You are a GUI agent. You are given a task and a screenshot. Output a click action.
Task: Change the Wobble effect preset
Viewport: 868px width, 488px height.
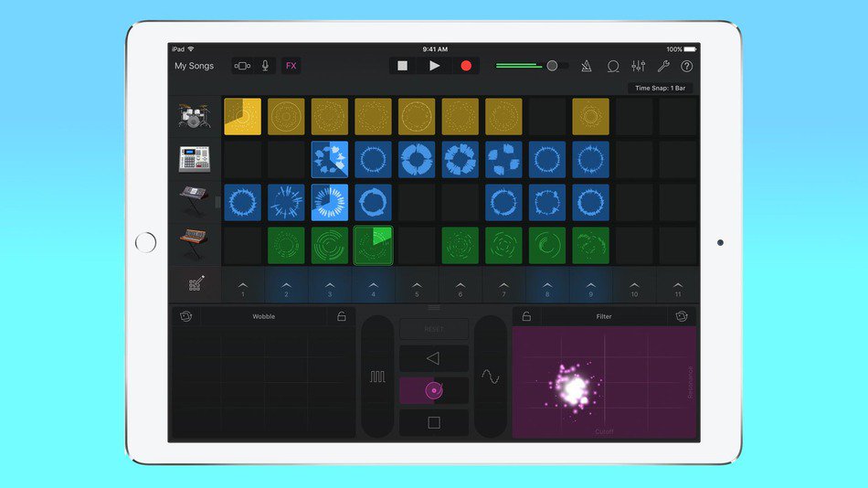pos(263,316)
